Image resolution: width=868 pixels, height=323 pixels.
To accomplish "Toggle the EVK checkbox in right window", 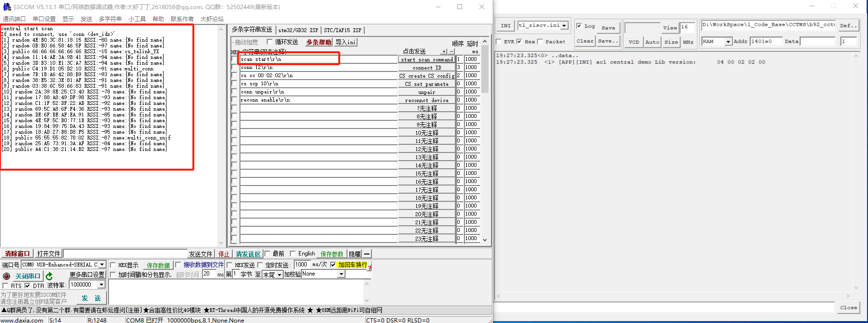I will (499, 42).
